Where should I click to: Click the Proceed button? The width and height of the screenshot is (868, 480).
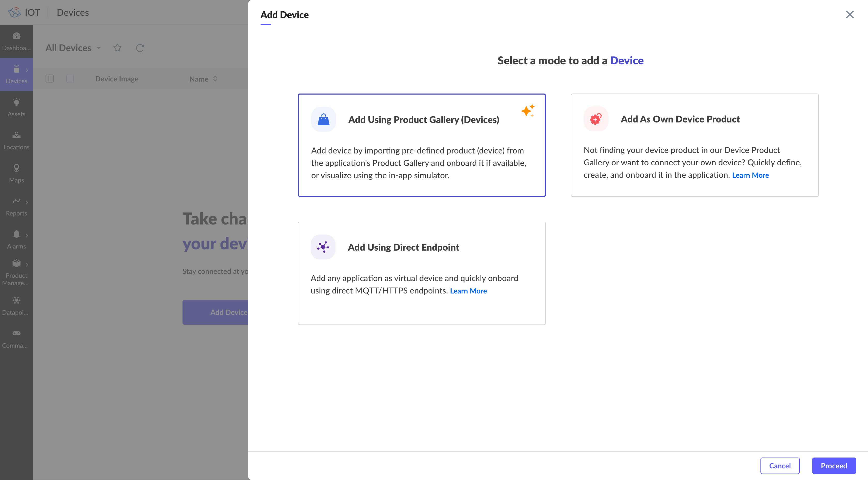(834, 466)
